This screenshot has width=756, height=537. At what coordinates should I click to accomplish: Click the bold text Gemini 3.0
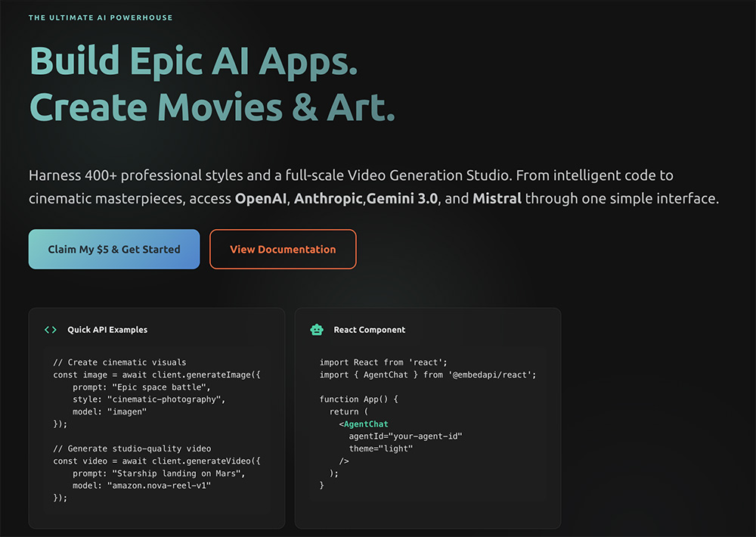pyautogui.click(x=402, y=198)
